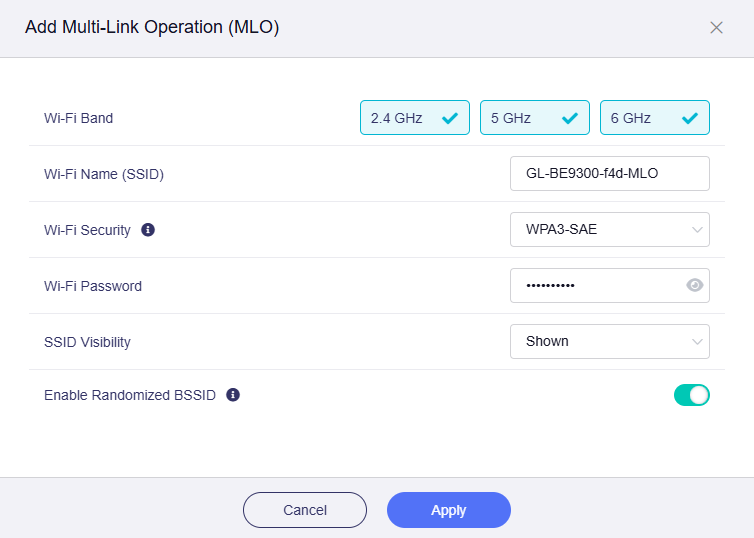Toggle the 2.4 GHz Wi-Fi band
The width and height of the screenshot is (754, 538).
pos(415,118)
